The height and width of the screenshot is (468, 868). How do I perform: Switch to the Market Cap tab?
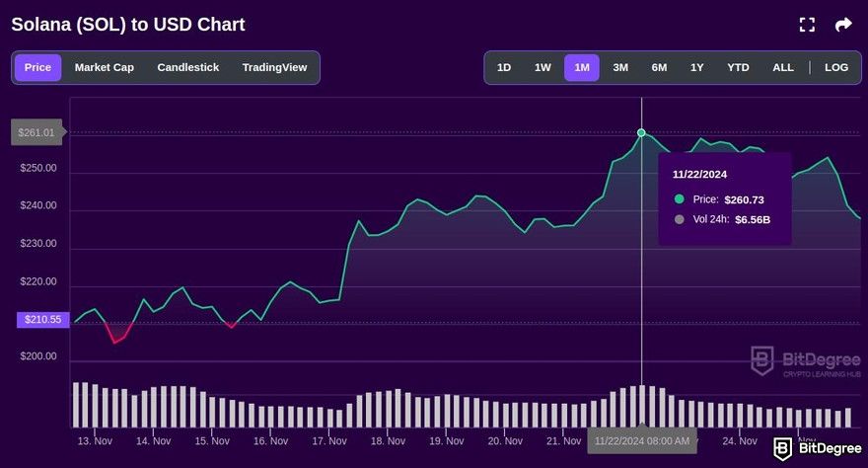pyautogui.click(x=104, y=67)
